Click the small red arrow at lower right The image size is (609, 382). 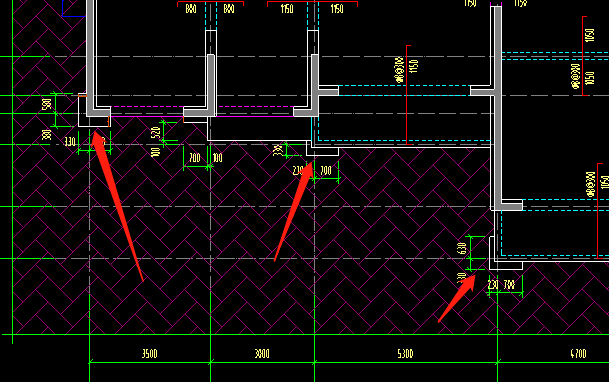tap(457, 298)
